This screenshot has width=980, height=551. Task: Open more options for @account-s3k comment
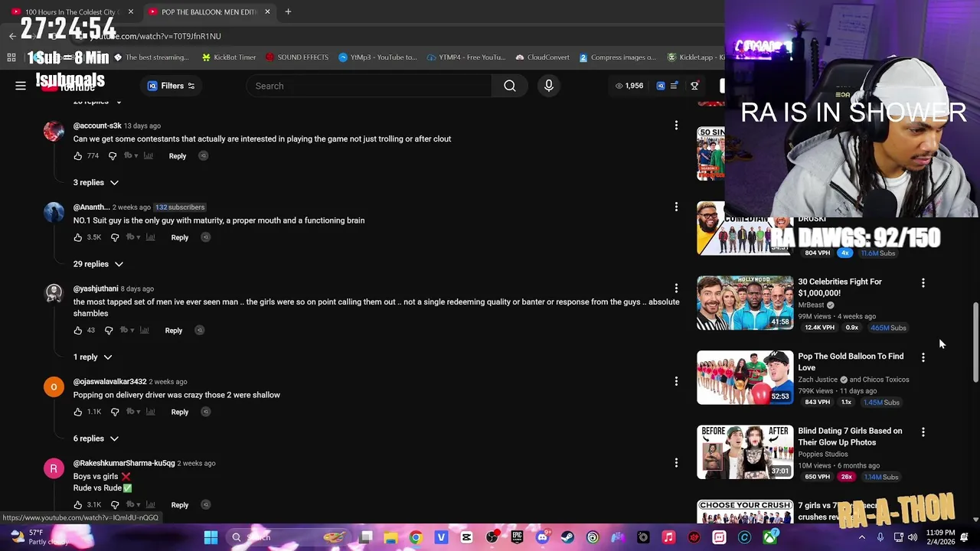point(676,126)
